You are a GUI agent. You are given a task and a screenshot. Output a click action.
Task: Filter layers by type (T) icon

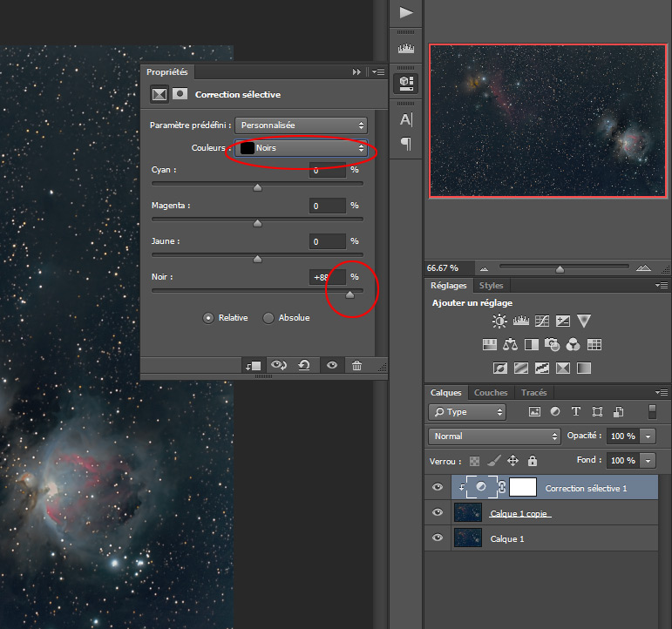(x=576, y=411)
